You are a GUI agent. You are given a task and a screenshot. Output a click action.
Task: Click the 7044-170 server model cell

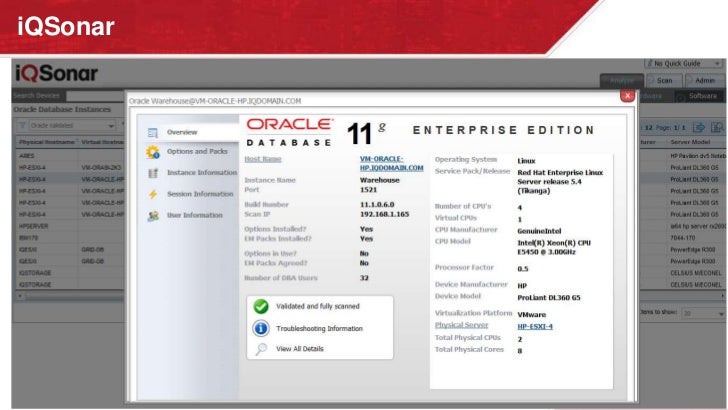pyautogui.click(x=682, y=238)
